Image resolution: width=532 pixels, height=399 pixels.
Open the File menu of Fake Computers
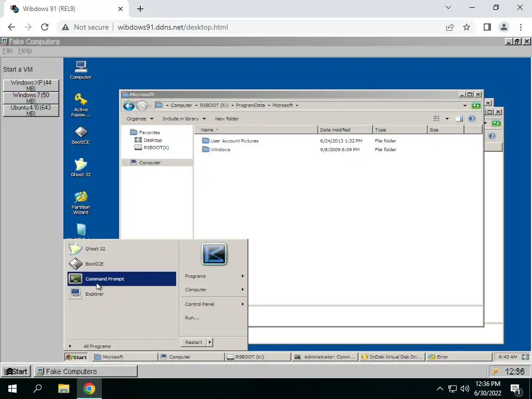[x=7, y=50]
